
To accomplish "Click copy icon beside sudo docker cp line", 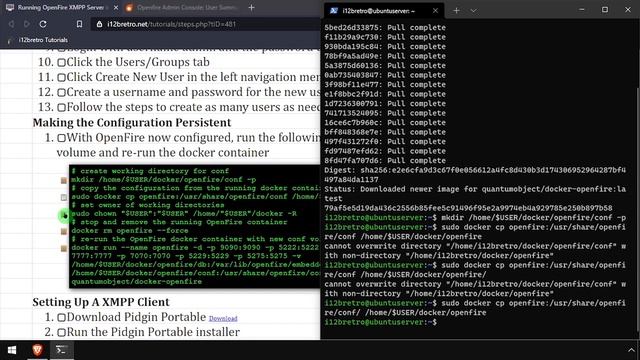I will click(x=64, y=197).
